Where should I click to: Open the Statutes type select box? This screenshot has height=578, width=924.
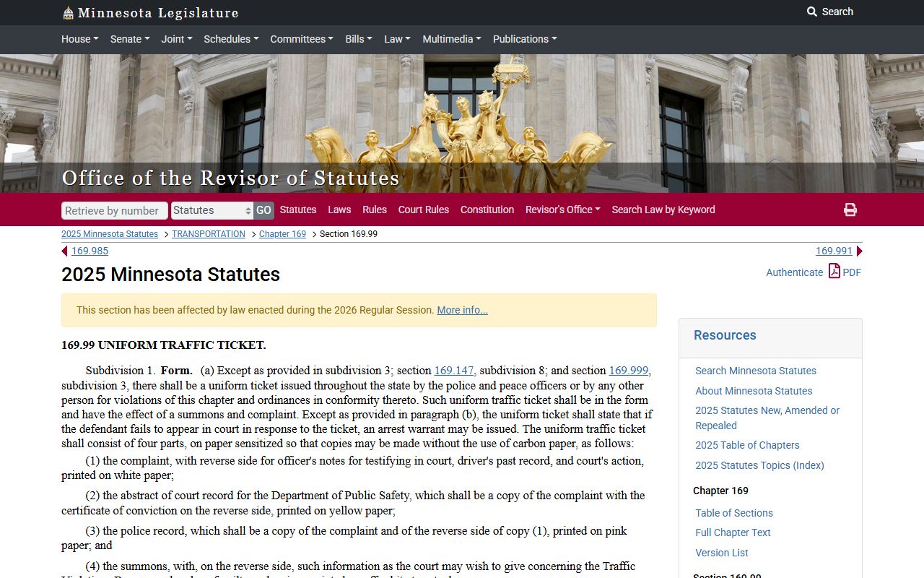click(x=212, y=210)
